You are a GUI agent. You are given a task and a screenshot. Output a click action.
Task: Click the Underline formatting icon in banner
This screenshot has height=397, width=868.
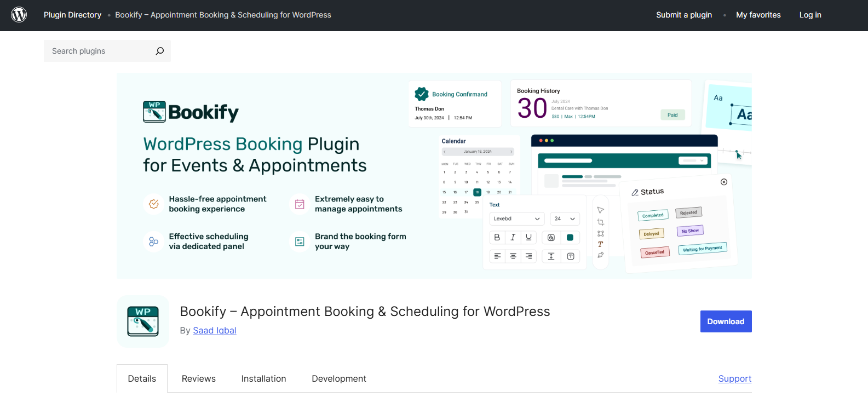pyautogui.click(x=528, y=237)
